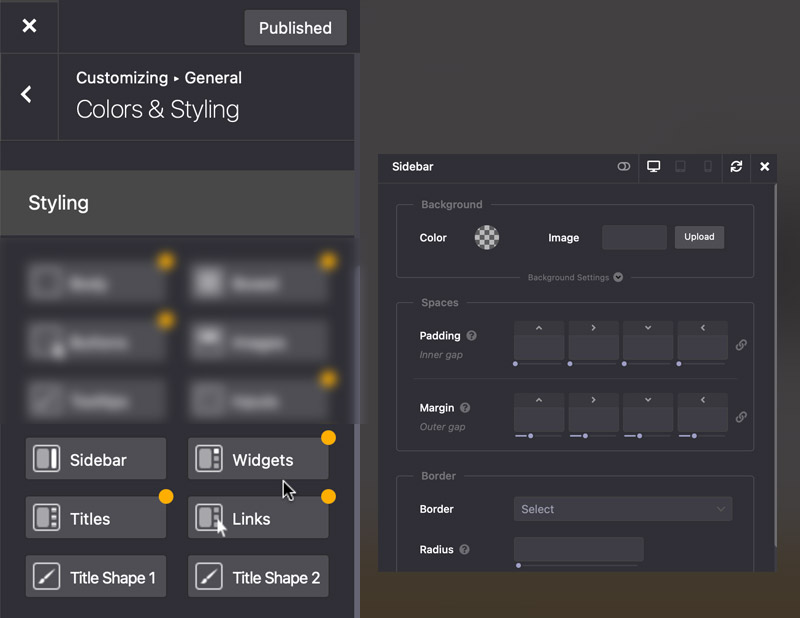
Task: Switch to mobile device preview icon
Action: pos(708,167)
